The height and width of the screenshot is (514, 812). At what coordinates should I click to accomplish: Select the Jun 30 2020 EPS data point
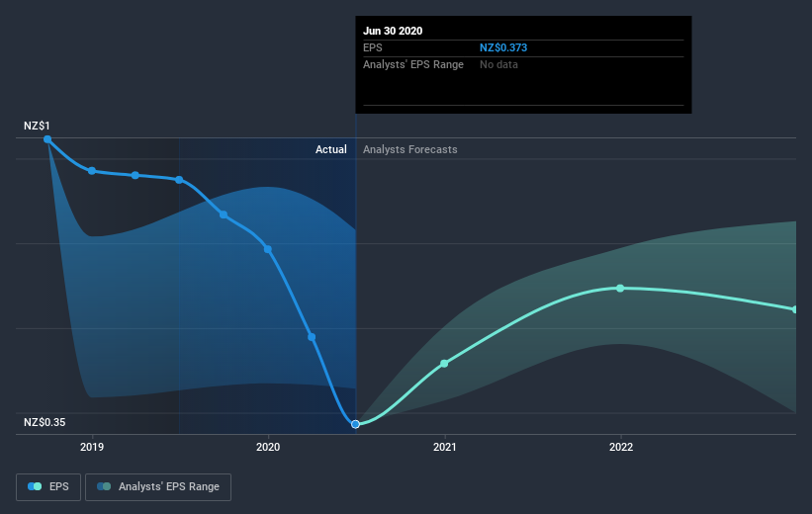(x=355, y=424)
